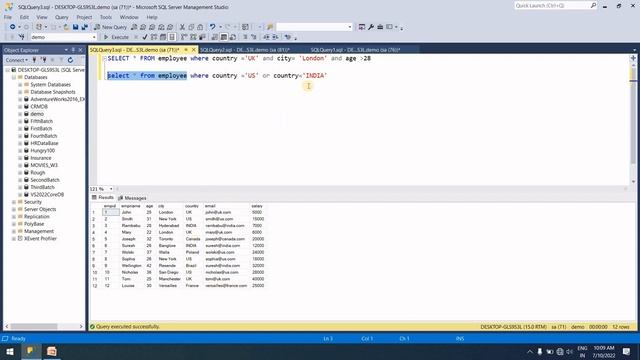Open the File menu
This screenshot has height=360, width=640.
(x=8, y=17)
